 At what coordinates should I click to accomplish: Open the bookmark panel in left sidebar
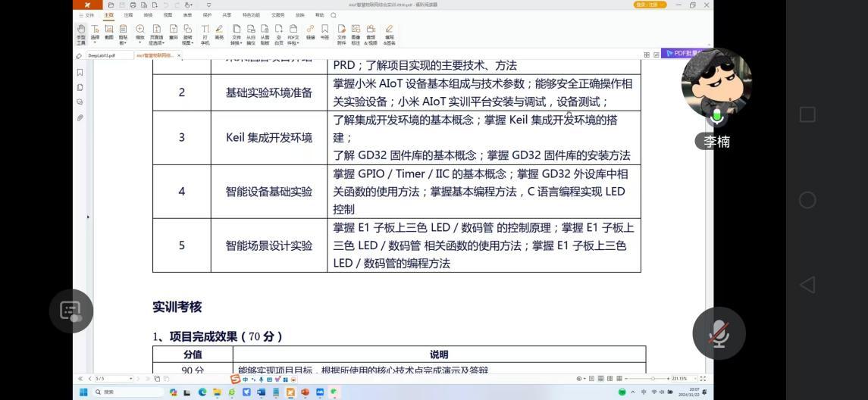(80, 73)
